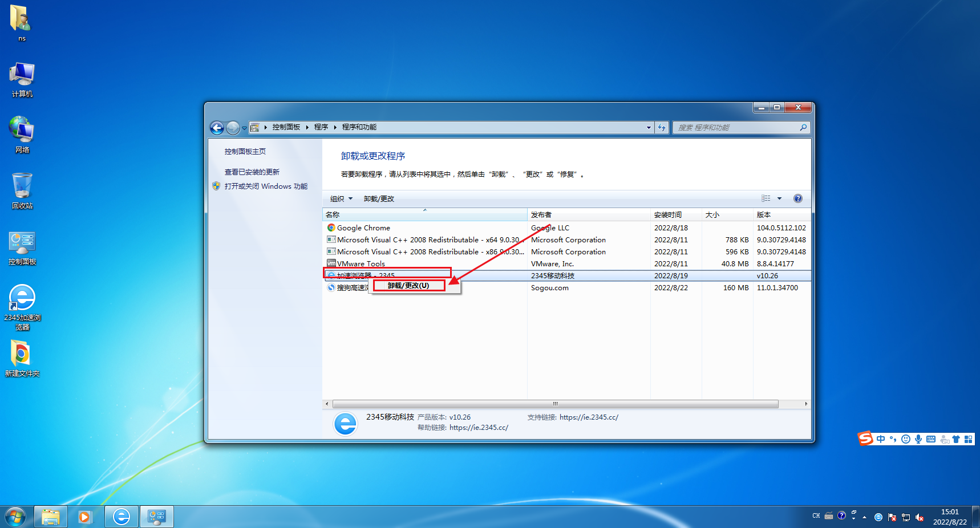
Task: Expand breadcrumb arrow after 控制面板
Action: (x=307, y=127)
